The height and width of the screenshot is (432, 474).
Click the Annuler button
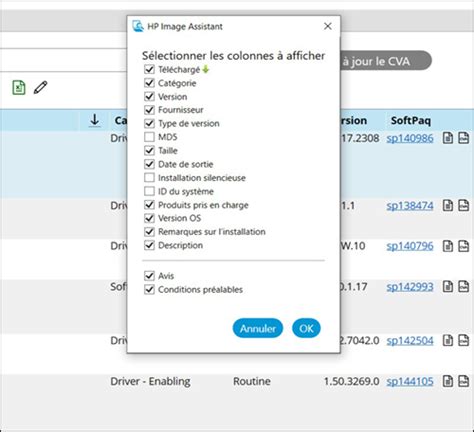tap(258, 328)
